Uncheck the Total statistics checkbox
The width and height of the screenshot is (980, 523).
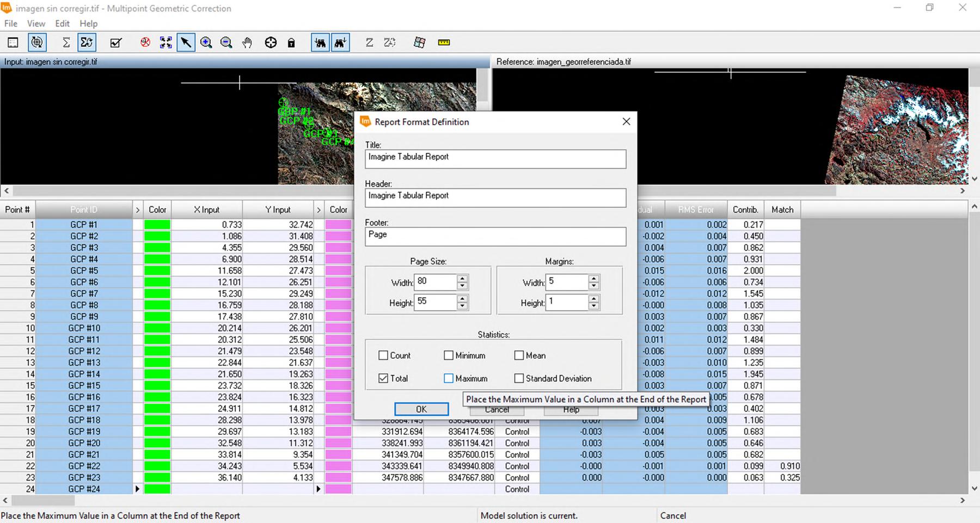point(383,378)
